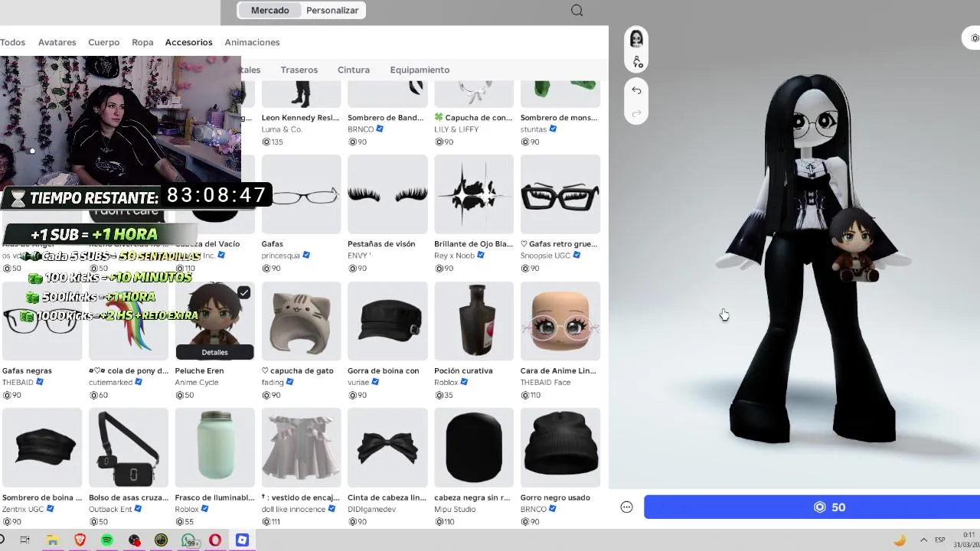This screenshot has height=551, width=980.
Task: Show hidden system tray icons chevron
Action: tap(923, 540)
